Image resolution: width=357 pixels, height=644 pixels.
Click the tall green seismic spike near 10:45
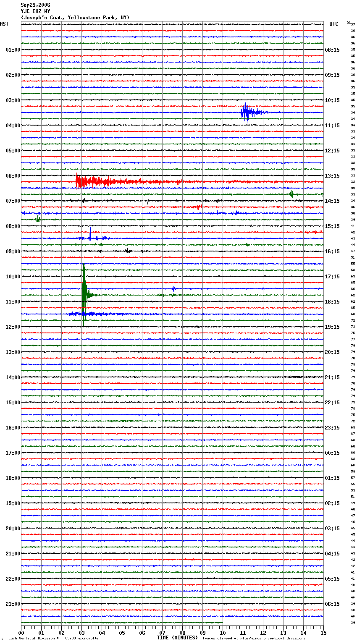tap(84, 295)
